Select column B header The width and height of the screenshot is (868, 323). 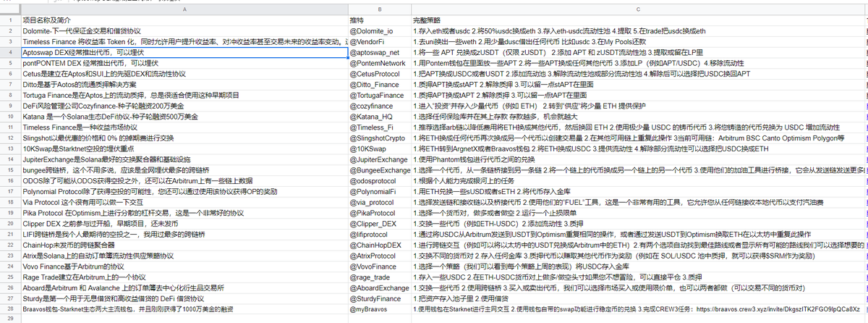tap(379, 9)
